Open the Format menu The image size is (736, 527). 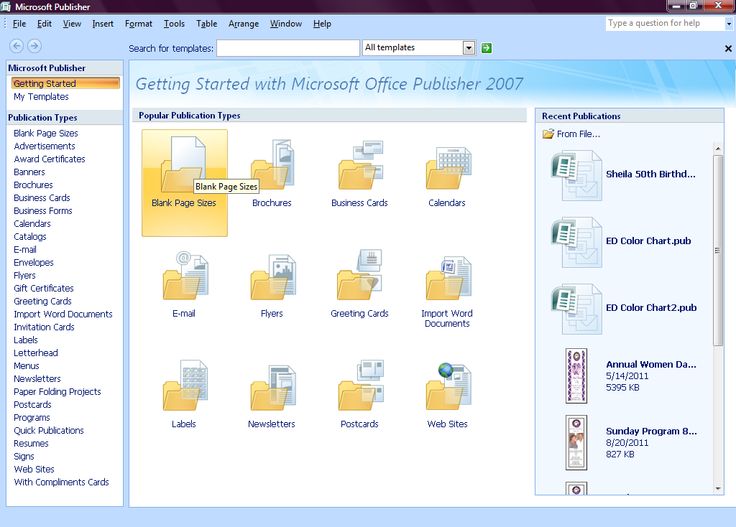pyautogui.click(x=138, y=23)
